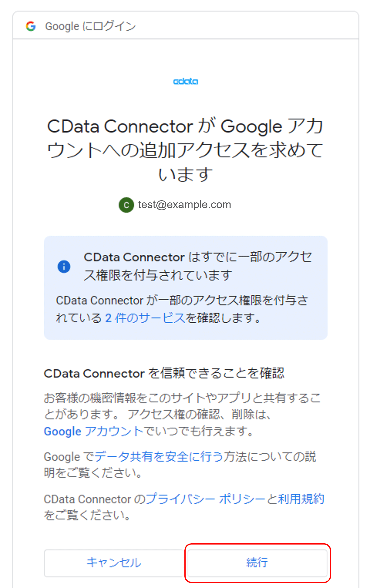Open the '利用規約' terms link
Screen dimensions: 370x588
[x=301, y=499]
